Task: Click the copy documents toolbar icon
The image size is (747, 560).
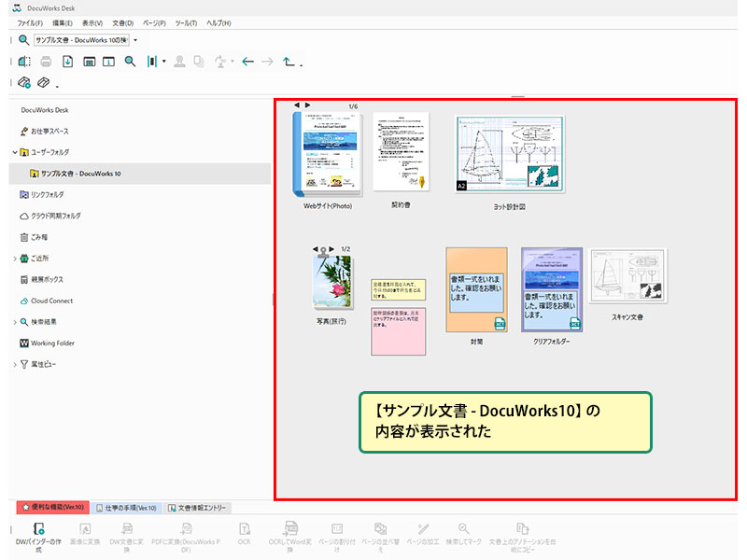Action: coord(199,62)
